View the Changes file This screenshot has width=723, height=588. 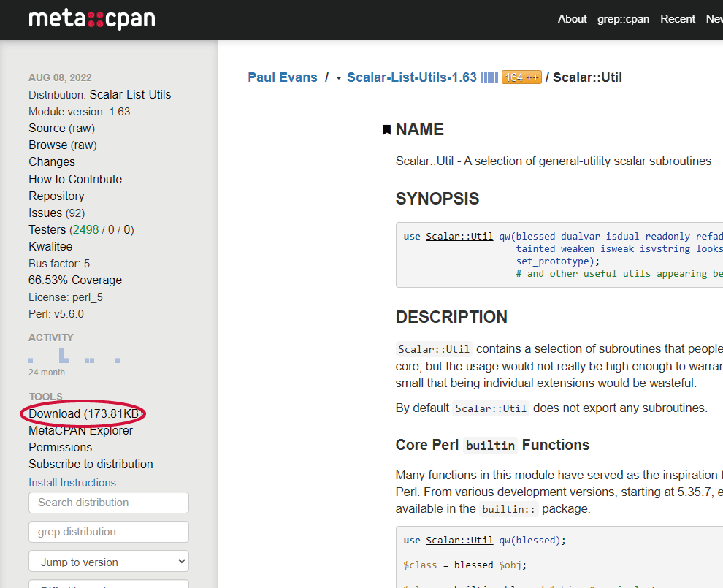[51, 161]
